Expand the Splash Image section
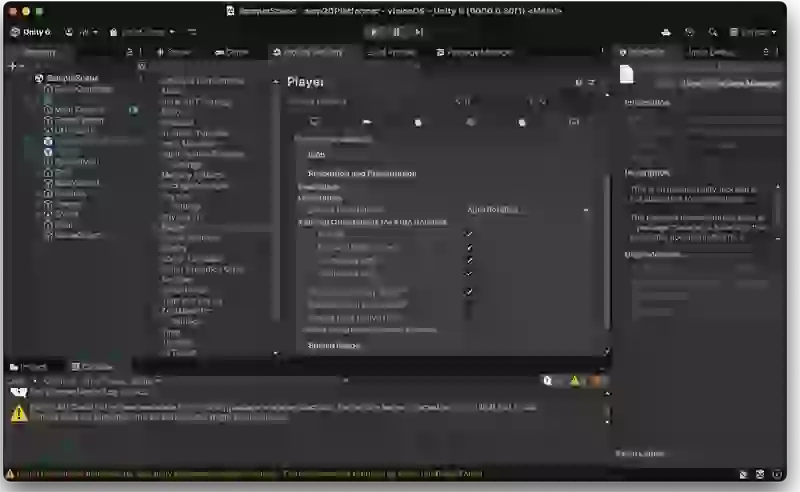 [334, 345]
